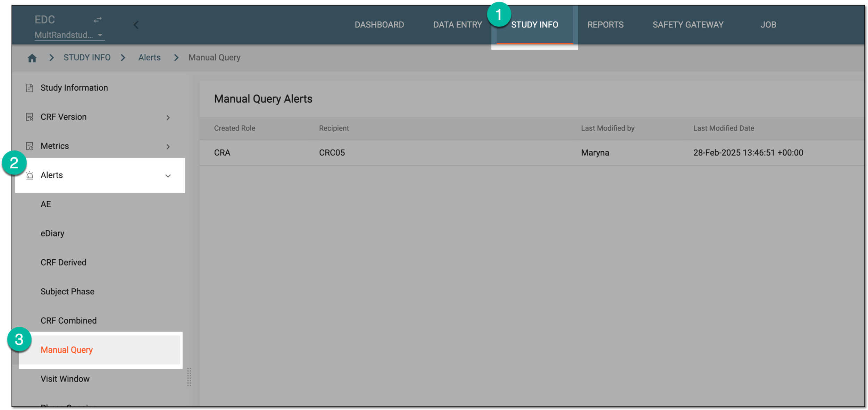Viewport: 868px width, 410px height.
Task: Click the Alerts breadcrumb link
Action: tap(149, 58)
